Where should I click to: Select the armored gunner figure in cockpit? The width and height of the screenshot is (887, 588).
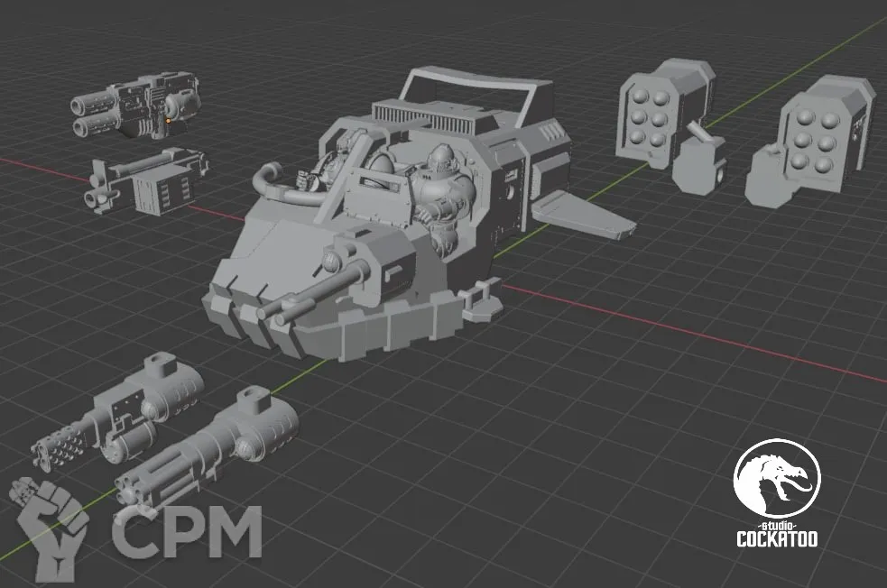point(442,191)
